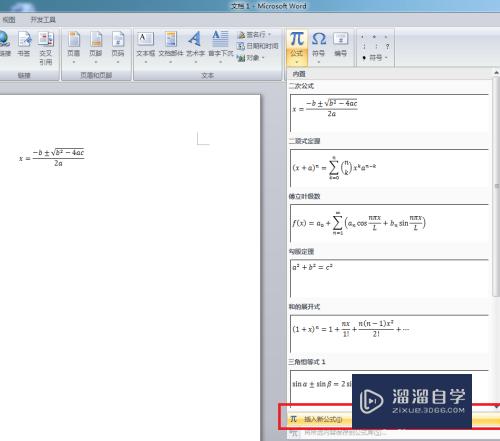This screenshot has width=500, height=441.
Task: Click the Drop Cap (首字下沉) icon
Action: [x=220, y=39]
